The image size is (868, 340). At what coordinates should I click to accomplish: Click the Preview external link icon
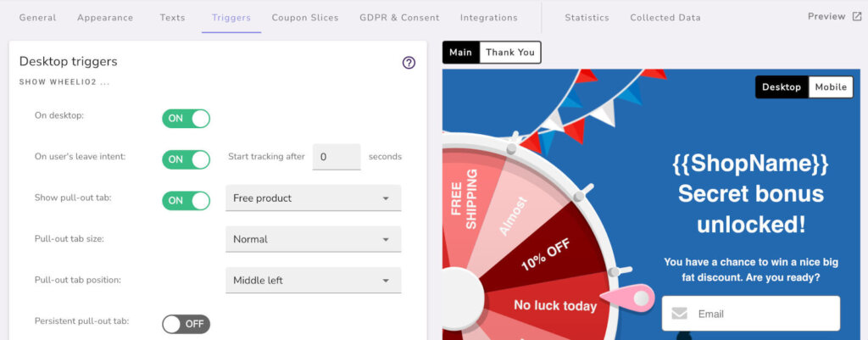[856, 17]
